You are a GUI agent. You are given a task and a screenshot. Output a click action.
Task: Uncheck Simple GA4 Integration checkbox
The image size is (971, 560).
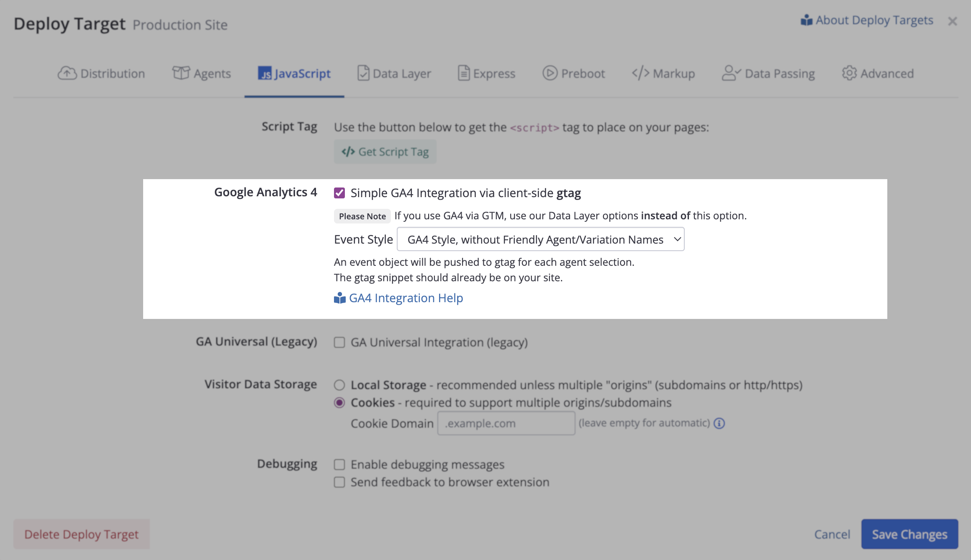pos(339,193)
